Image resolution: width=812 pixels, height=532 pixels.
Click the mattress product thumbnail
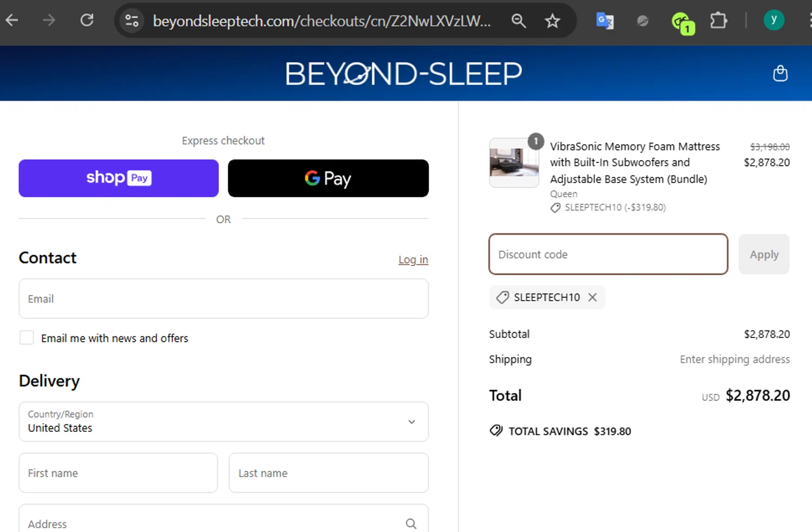(514, 163)
